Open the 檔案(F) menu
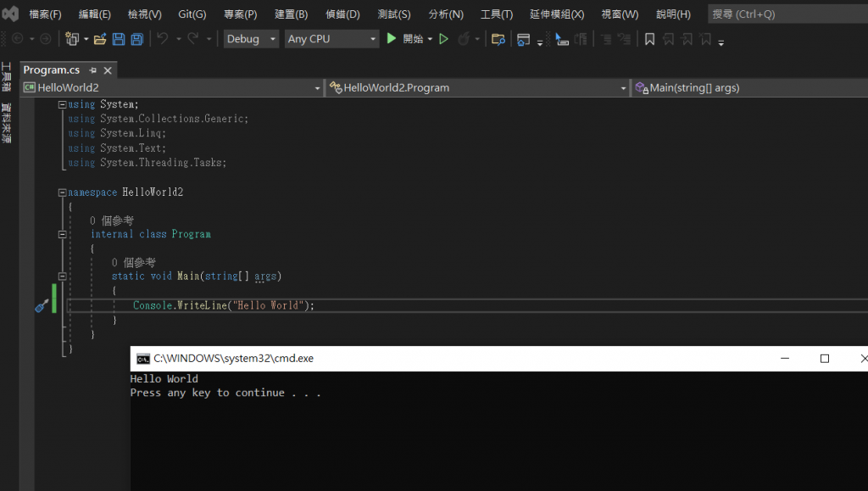Viewport: 868px width, 491px height. point(46,14)
